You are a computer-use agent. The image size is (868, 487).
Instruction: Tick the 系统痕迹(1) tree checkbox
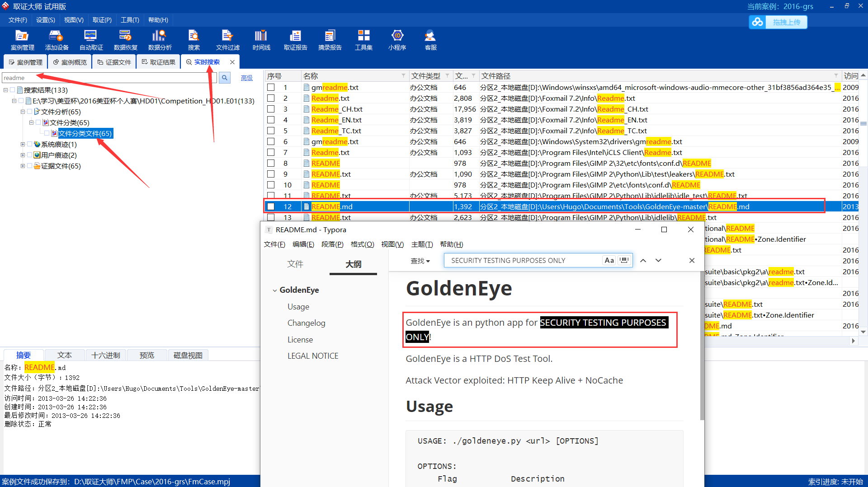coord(30,144)
